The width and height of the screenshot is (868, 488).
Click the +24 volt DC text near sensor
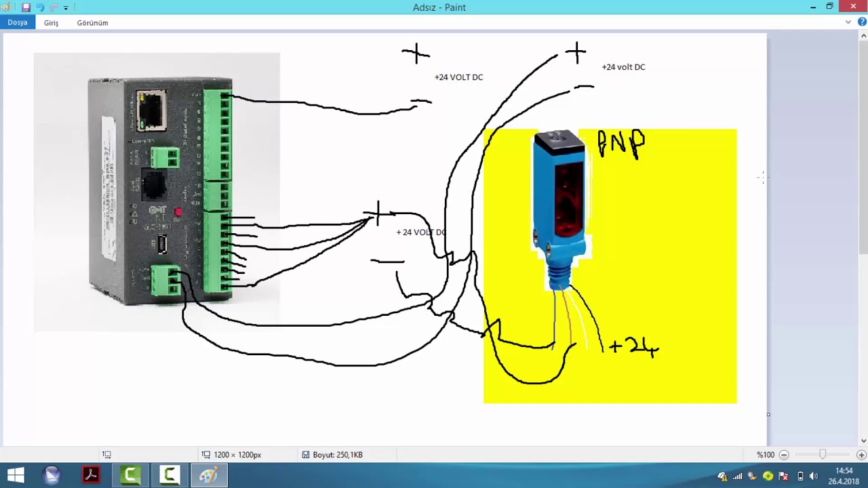(x=623, y=67)
